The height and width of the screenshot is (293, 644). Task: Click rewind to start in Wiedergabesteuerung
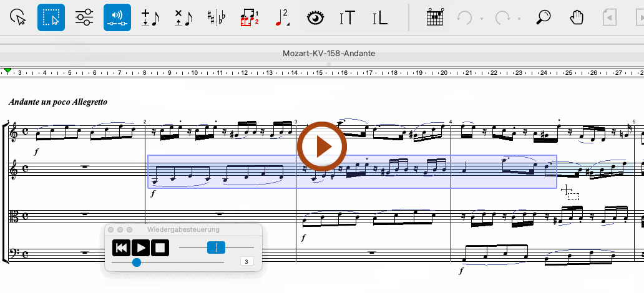122,247
